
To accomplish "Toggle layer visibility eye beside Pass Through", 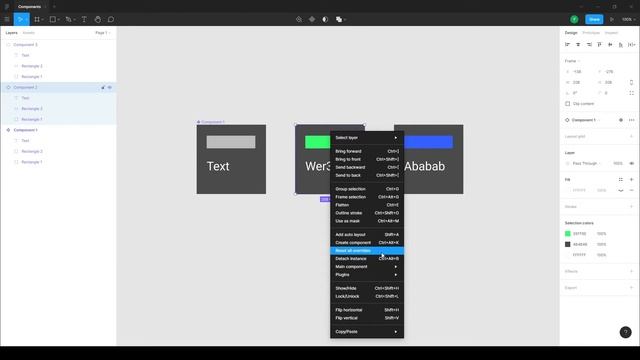I will click(x=631, y=163).
